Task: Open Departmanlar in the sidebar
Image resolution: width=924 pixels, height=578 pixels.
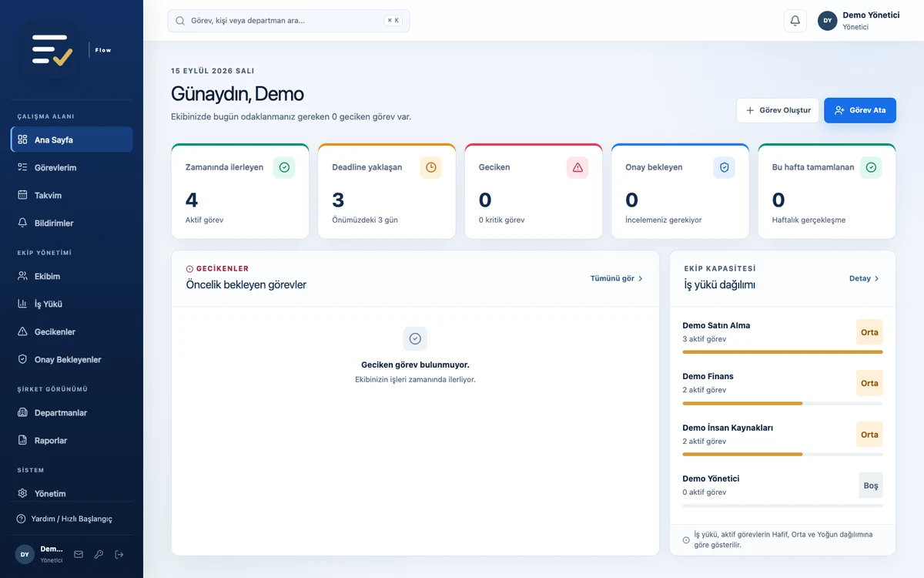Action: point(72,412)
